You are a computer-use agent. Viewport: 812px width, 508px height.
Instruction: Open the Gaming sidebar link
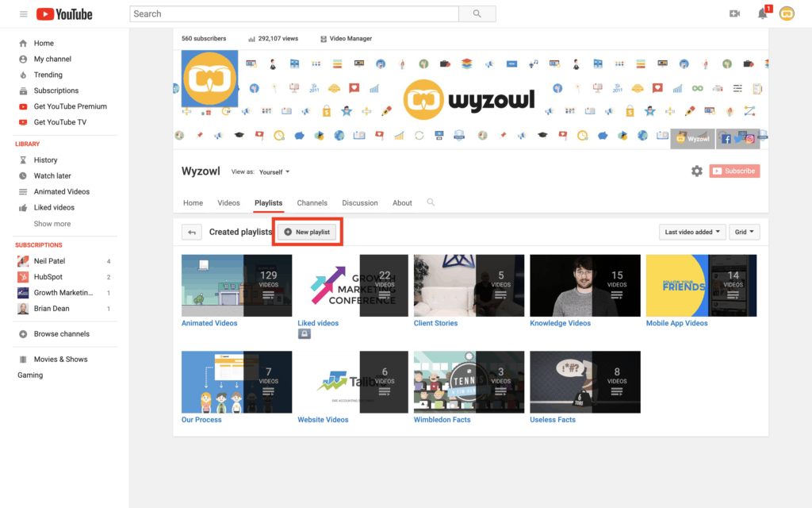30,375
